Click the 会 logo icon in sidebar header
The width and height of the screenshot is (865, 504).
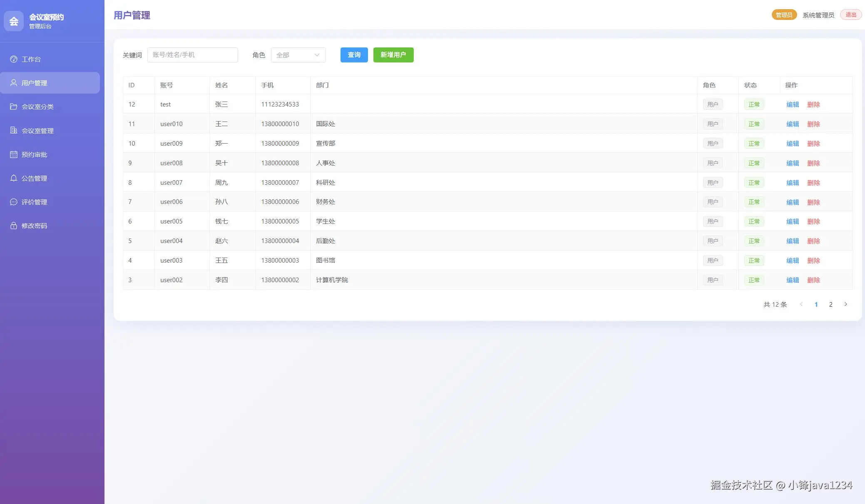pos(14,21)
